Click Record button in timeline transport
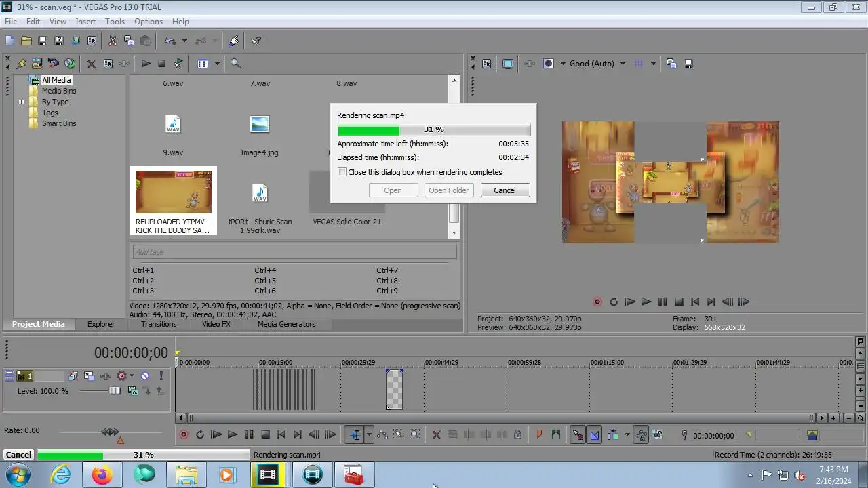The image size is (868, 488). [x=184, y=435]
